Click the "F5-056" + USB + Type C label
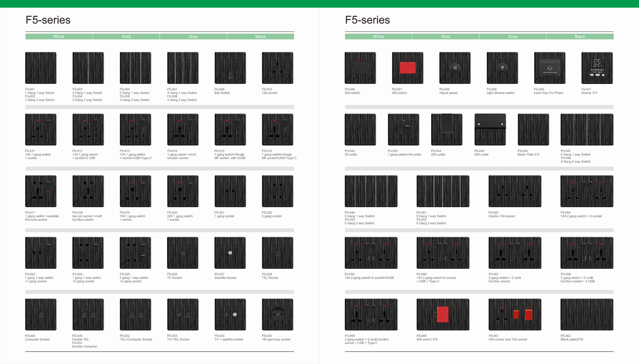This screenshot has height=364, width=639. 436,278
